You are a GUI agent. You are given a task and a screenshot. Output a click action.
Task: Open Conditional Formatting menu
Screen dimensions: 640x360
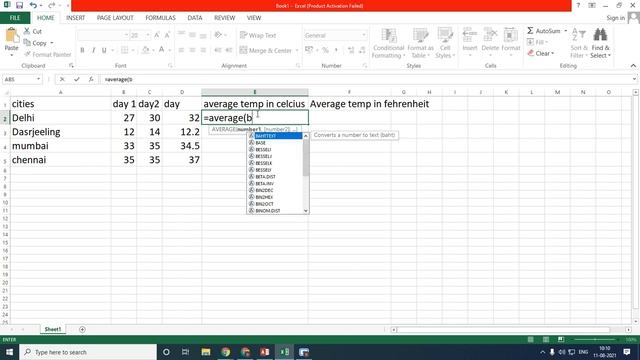click(x=388, y=43)
